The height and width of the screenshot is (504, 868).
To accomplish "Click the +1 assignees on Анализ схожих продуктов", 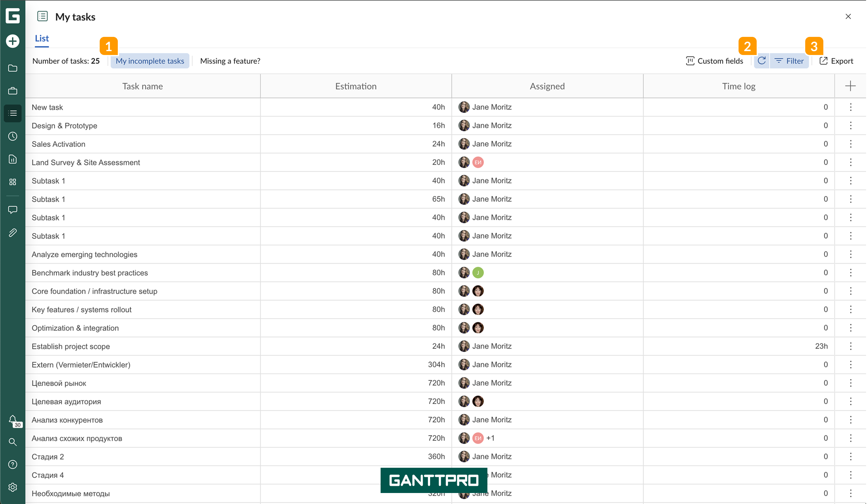I will (x=491, y=438).
